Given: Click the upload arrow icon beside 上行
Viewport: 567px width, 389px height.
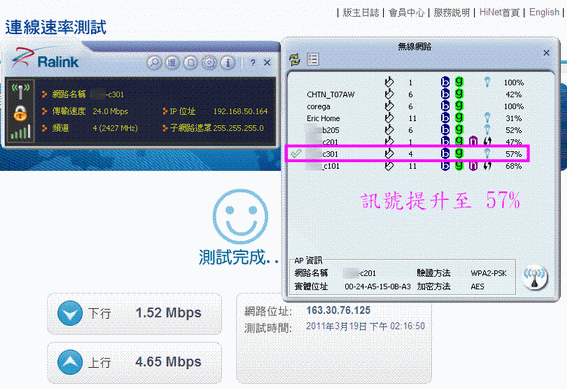Looking at the screenshot, I should pos(70,362).
